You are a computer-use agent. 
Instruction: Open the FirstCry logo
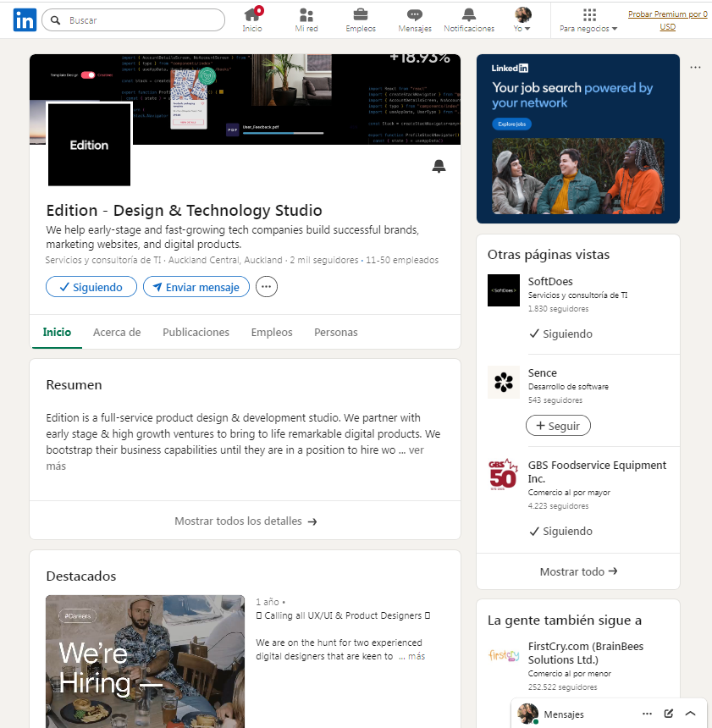point(504,655)
